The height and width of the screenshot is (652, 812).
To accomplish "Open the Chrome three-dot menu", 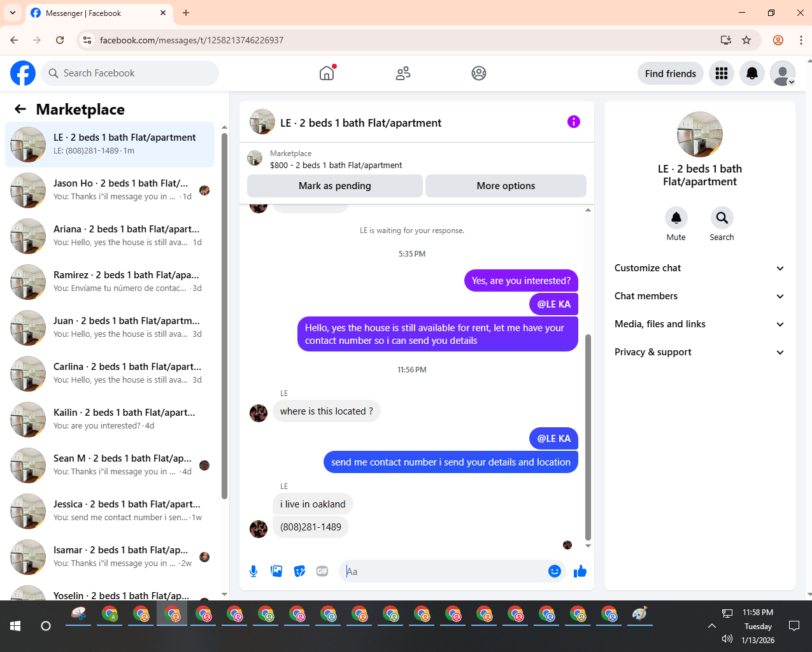I will pos(801,40).
